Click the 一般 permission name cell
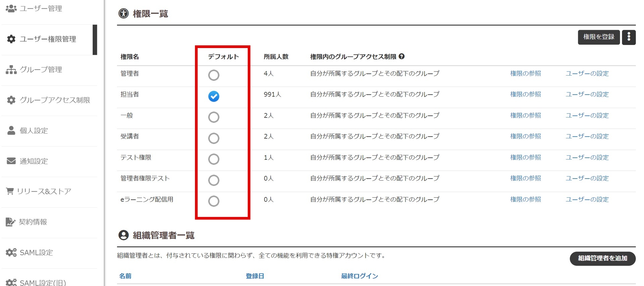The height and width of the screenshot is (286, 644). click(127, 115)
